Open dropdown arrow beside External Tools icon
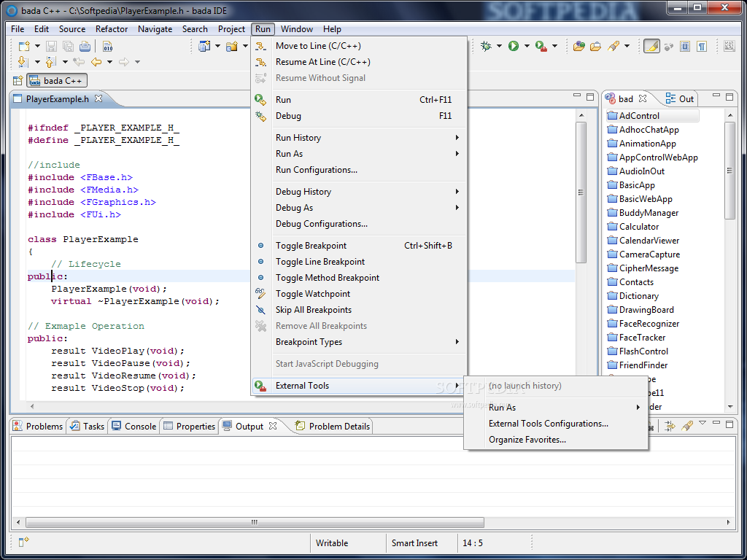The height and width of the screenshot is (560, 747). pyautogui.click(x=554, y=46)
